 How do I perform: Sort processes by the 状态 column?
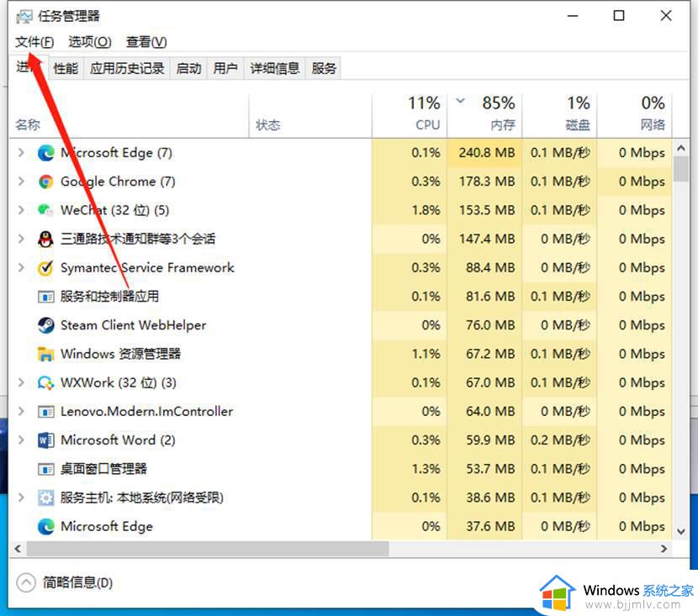[x=310, y=117]
